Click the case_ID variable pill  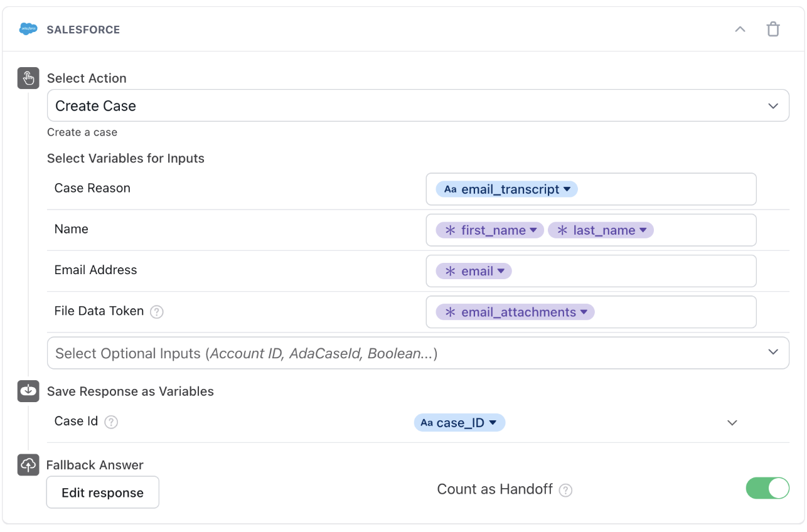pos(459,423)
